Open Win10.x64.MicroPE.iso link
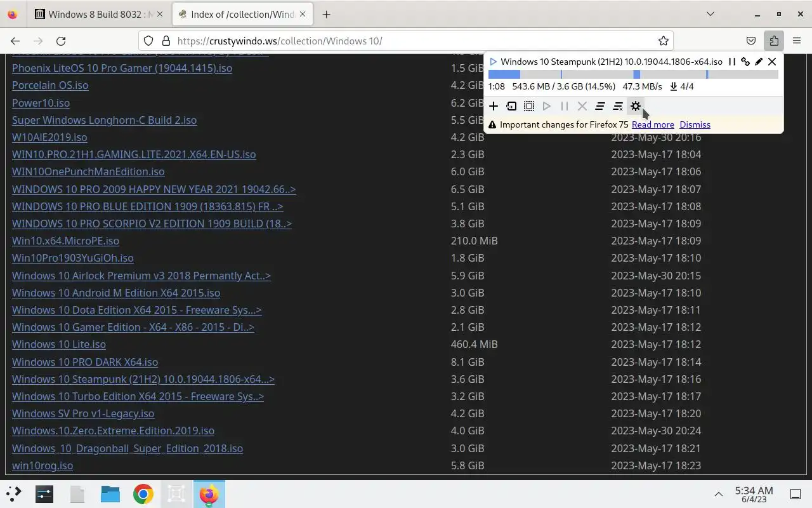This screenshot has width=812, height=508. [65, 241]
